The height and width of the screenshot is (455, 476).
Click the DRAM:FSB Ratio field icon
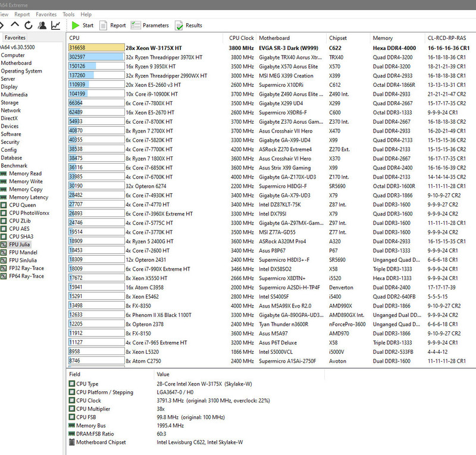point(72,434)
